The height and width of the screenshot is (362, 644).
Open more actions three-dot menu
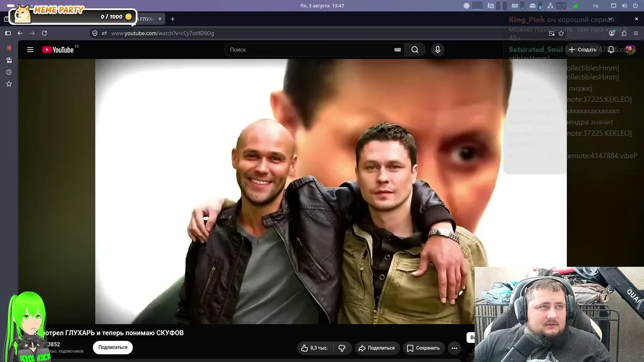pyautogui.click(x=454, y=348)
